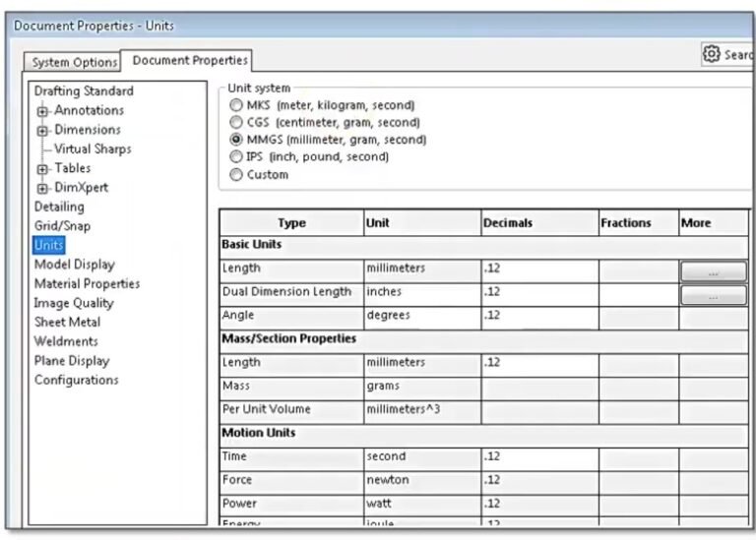Click More button for Dual Dimension Length

714,295
